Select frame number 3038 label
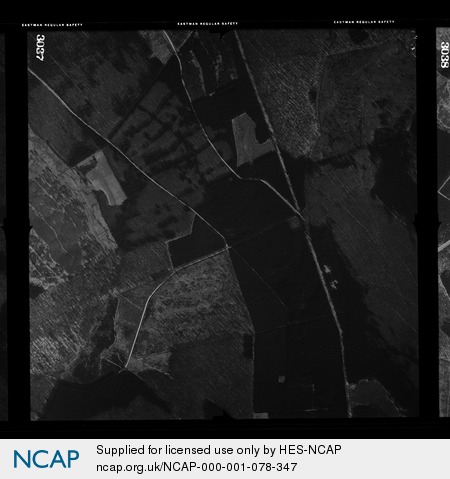The width and height of the screenshot is (450, 479). click(445, 55)
